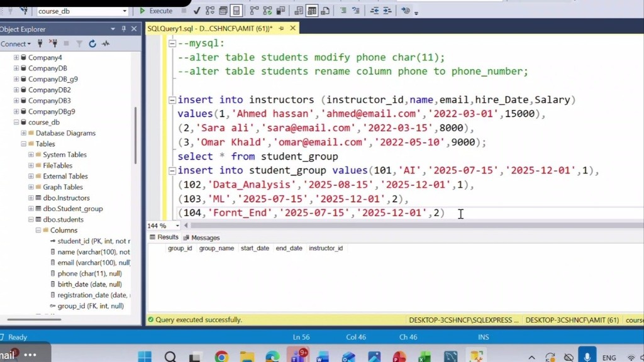Close the SQLQuery1.sql tab

tap(292, 28)
